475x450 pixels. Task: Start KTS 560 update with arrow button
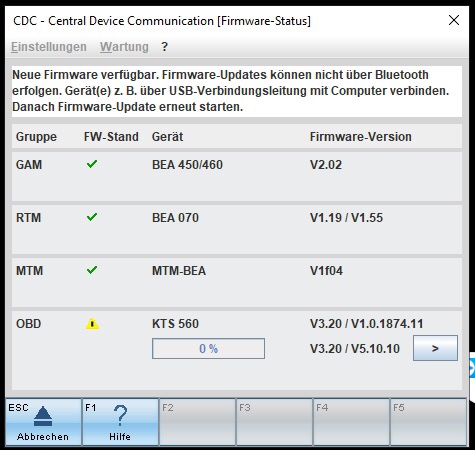pyautogui.click(x=435, y=348)
